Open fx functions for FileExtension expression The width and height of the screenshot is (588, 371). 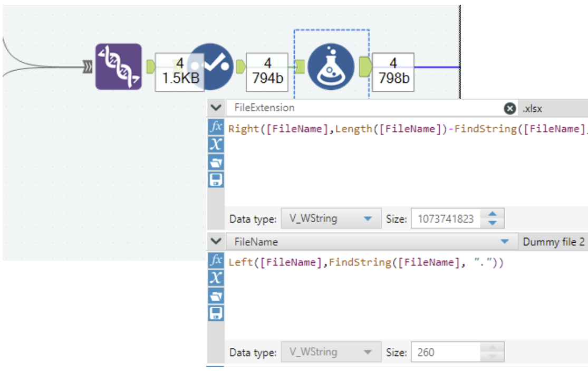click(x=216, y=127)
